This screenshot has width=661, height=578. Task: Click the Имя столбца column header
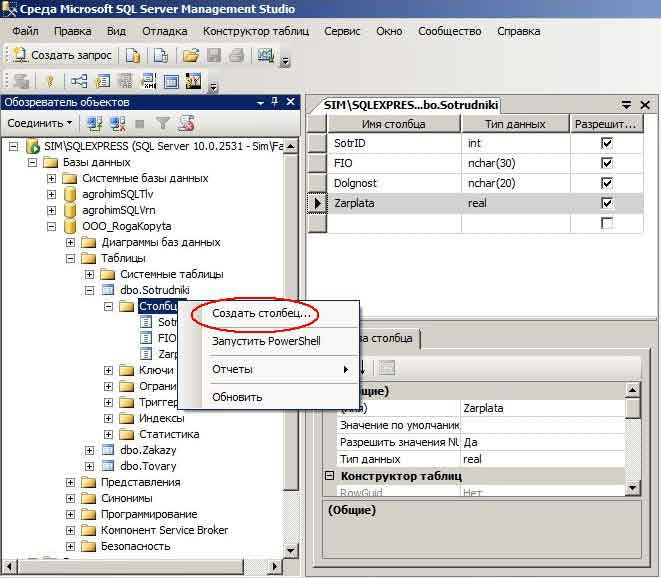tap(394, 124)
